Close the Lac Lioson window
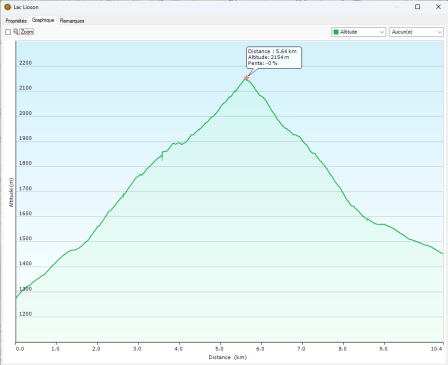This screenshot has width=448, height=365. tap(438, 7)
